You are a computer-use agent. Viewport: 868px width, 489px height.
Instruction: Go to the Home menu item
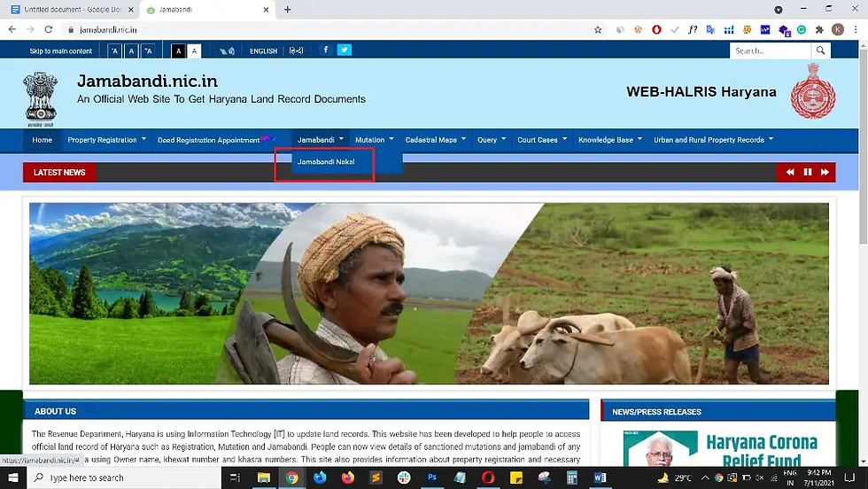(43, 140)
